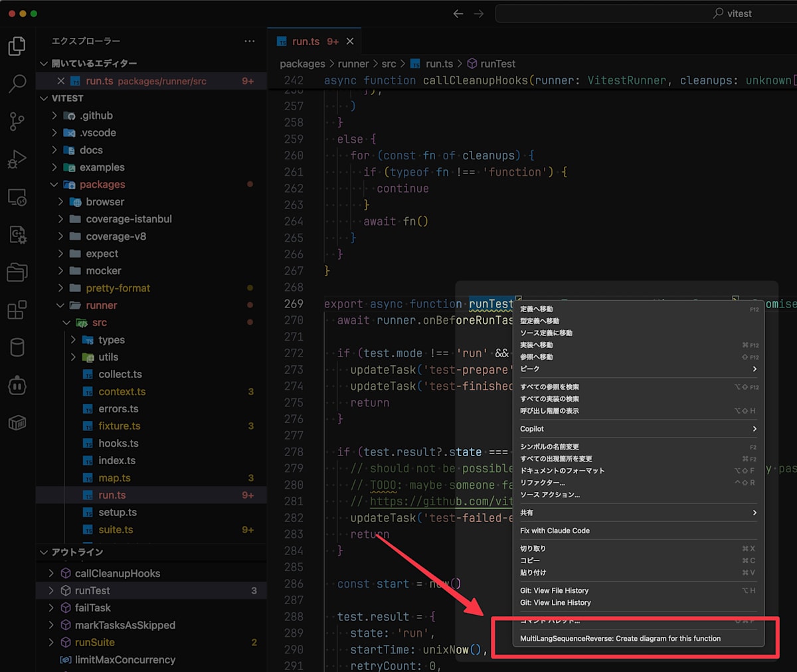This screenshot has width=797, height=672.
Task: Go forward with the right arrow
Action: (x=479, y=13)
